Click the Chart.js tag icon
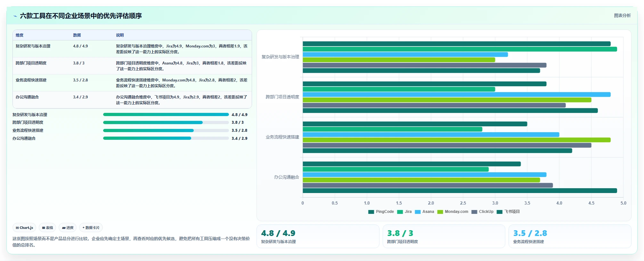 17,228
